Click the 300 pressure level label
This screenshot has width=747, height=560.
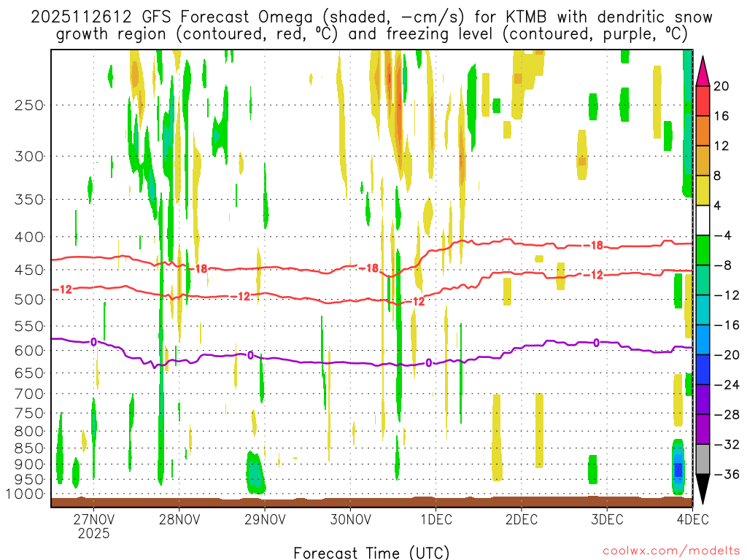click(29, 156)
